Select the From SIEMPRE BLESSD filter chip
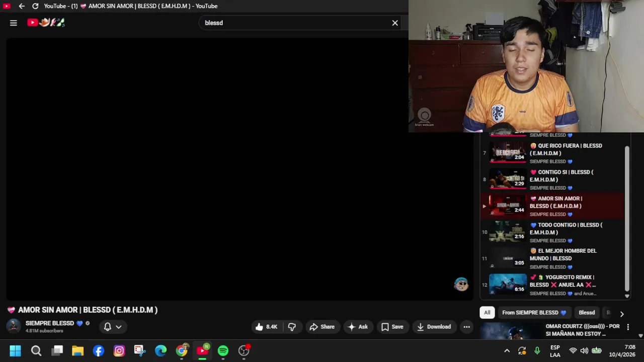Screen dimensions: 644x362 click(x=534, y=313)
